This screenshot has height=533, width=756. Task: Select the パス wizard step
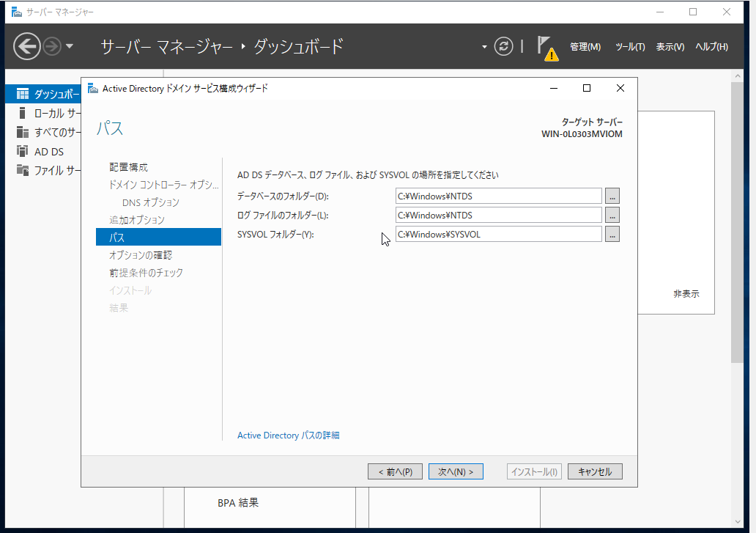(159, 238)
